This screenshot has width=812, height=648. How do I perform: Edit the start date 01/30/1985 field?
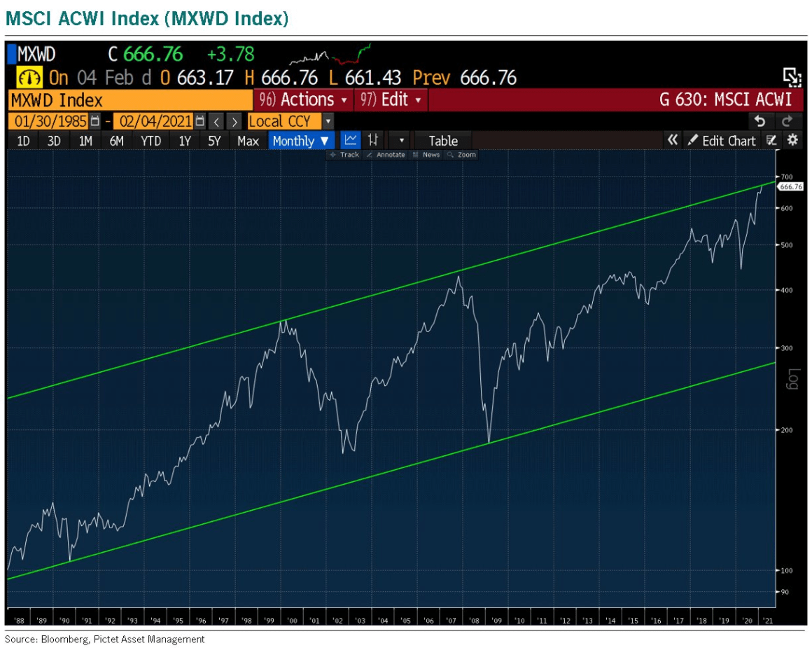coord(49,121)
